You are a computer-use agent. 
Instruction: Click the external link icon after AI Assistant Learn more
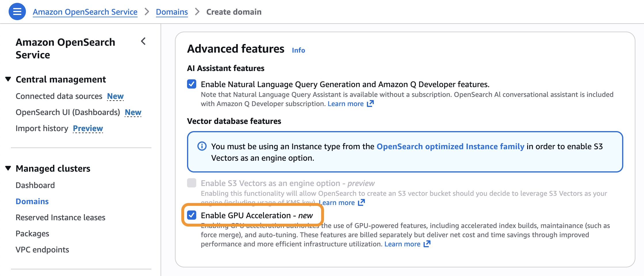click(371, 103)
